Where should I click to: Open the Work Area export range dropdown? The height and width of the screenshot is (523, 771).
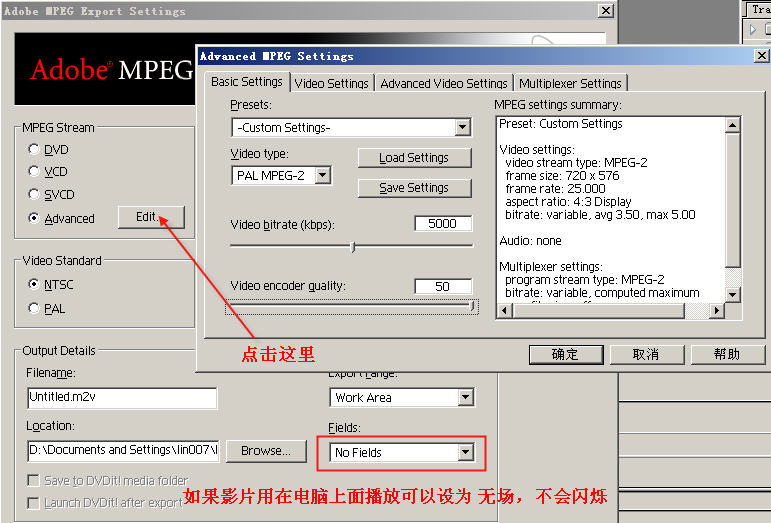[x=465, y=397]
